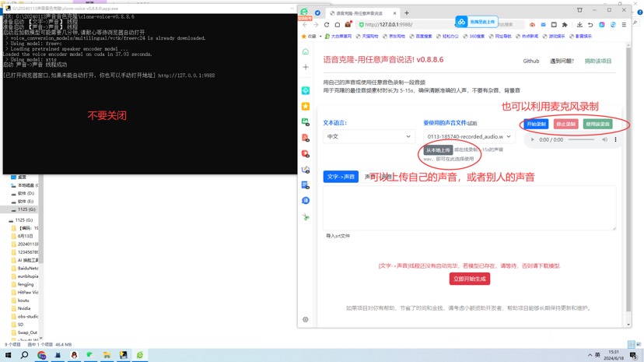Click the green 使用该录音 button
Image resolution: width=644 pixels, height=362 pixels.
[597, 124]
